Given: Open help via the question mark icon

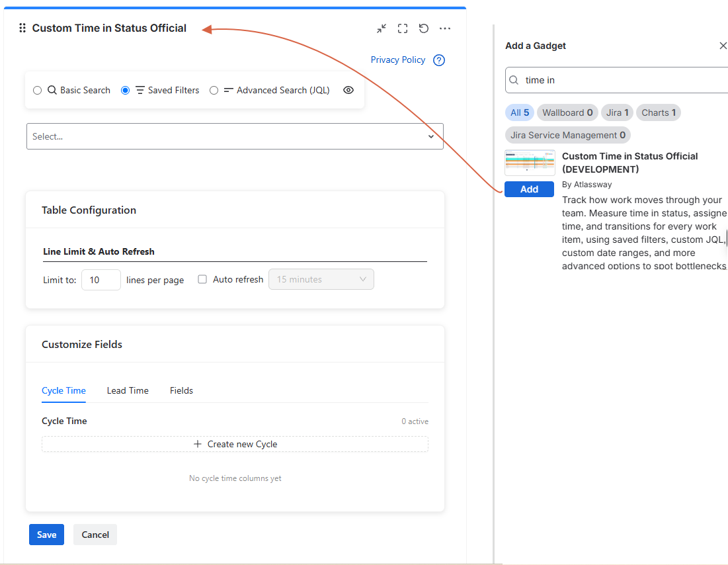Looking at the screenshot, I should [x=439, y=60].
